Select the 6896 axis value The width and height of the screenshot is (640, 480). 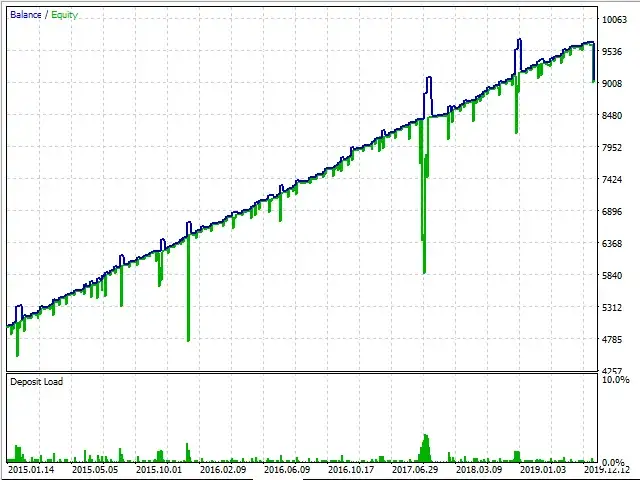point(612,211)
